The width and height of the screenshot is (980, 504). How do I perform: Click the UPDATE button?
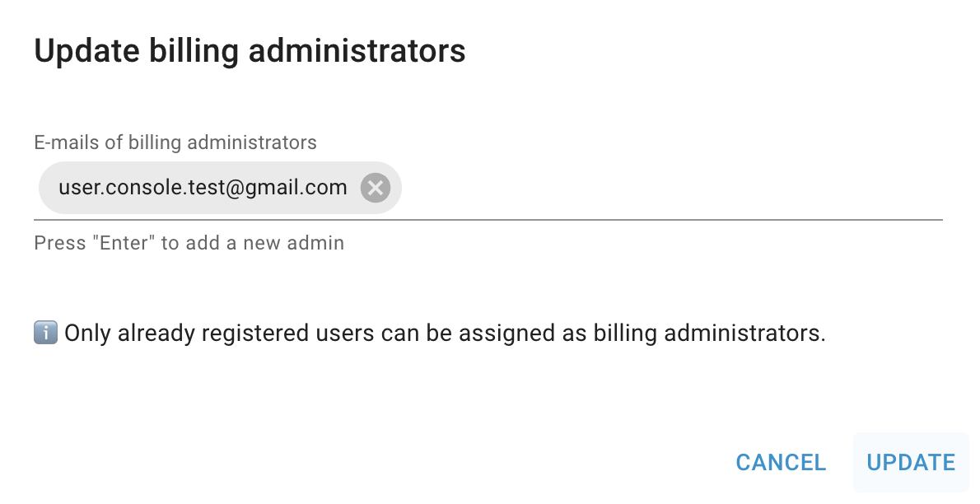[x=911, y=462]
